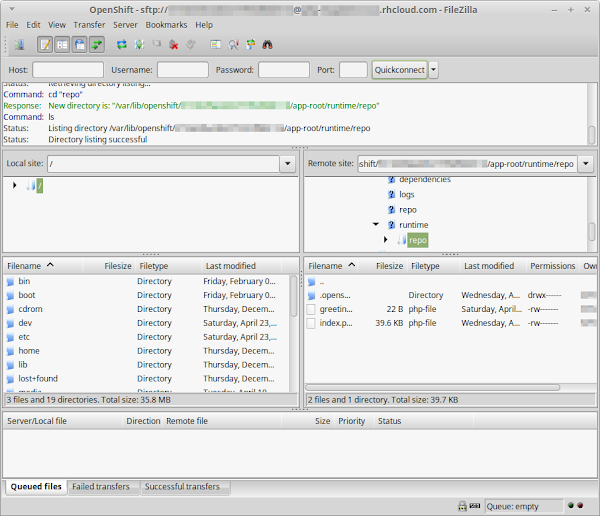Toggle remote directory tree display
Image resolution: width=600 pixels, height=516 pixels.
click(x=80, y=45)
